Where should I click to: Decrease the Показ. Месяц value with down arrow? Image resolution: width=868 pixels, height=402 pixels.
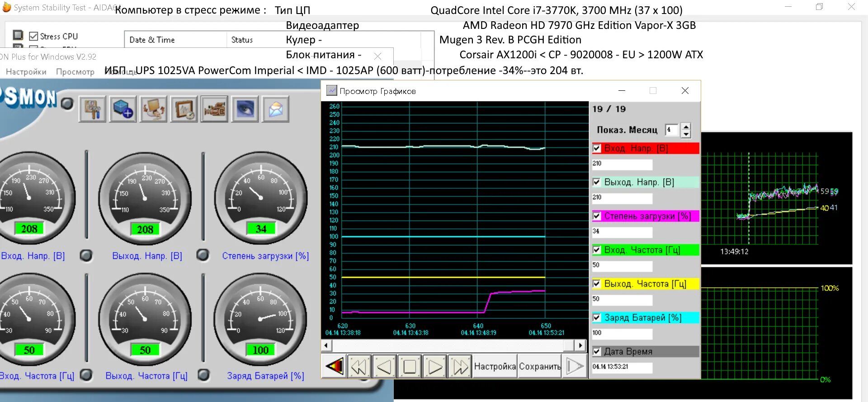[686, 134]
